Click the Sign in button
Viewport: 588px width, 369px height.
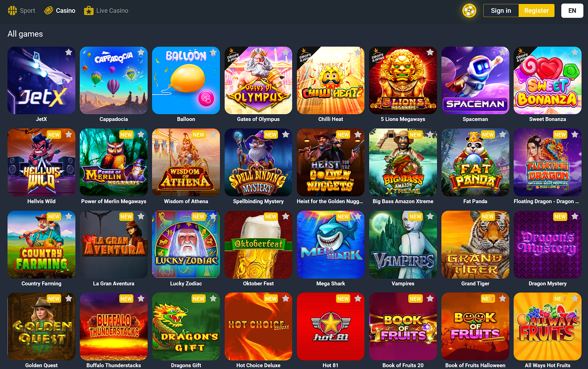coord(501,11)
